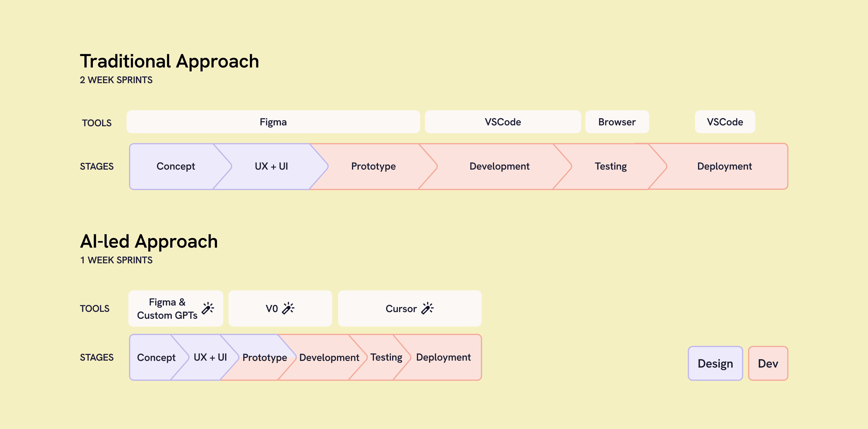Viewport: 868px width, 429px height.
Task: Click the Traditional Testing stage
Action: point(611,166)
